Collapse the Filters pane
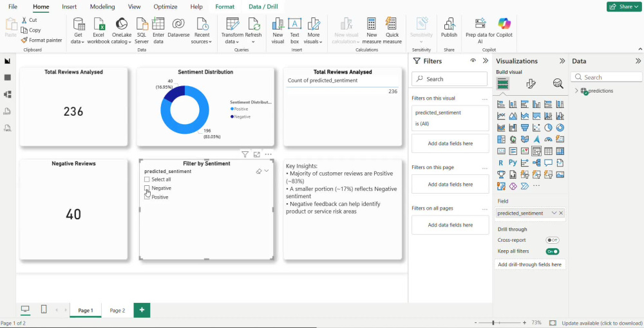Viewport: 644px width, 328px height. coord(486,60)
